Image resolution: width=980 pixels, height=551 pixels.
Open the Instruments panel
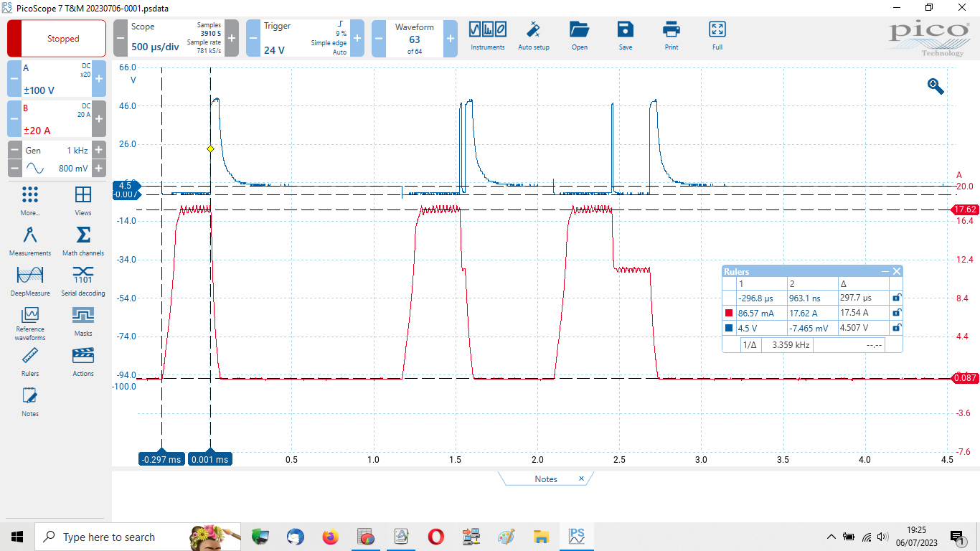point(488,34)
